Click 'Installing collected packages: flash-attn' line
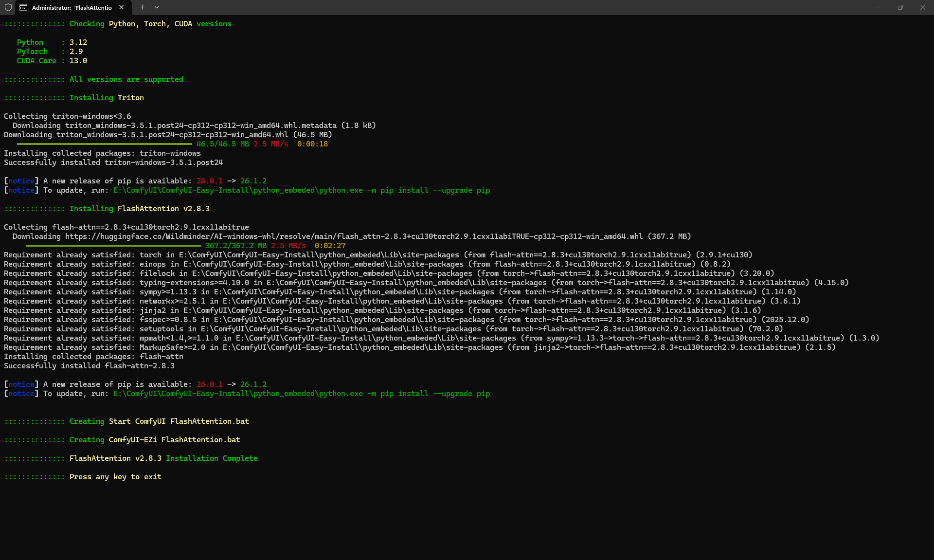 pos(93,357)
